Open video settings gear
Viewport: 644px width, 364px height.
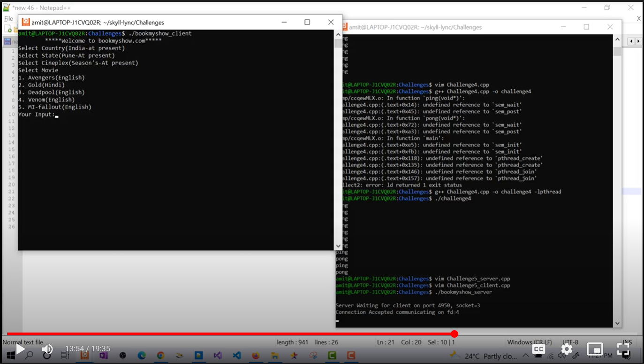[x=567, y=349]
